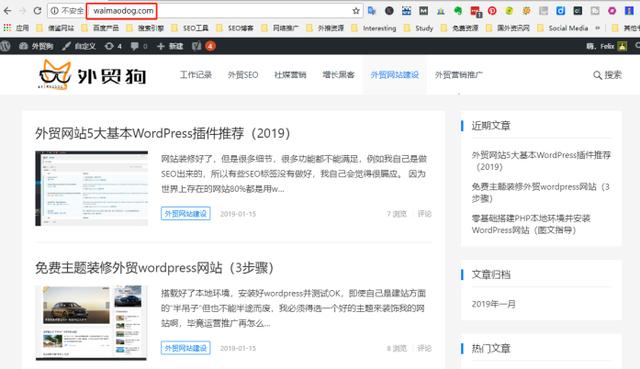Go to the 增长黑客 menu item
This screenshot has width=640, height=369.
click(x=338, y=75)
